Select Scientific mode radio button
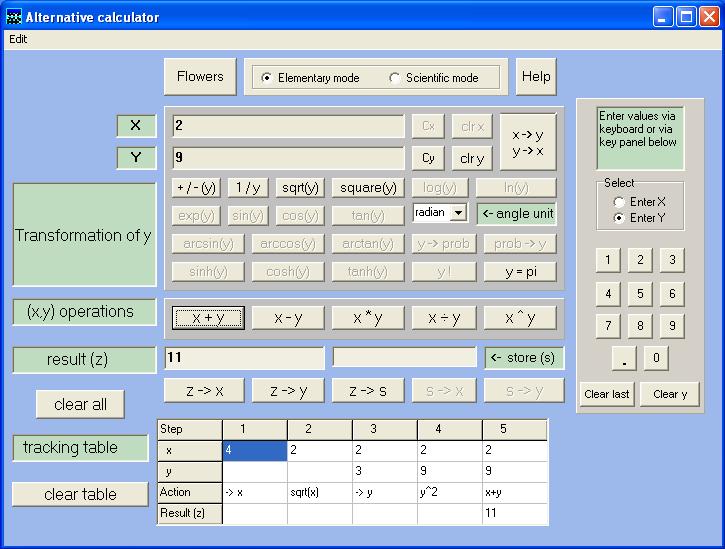The image size is (725, 549). (x=434, y=78)
